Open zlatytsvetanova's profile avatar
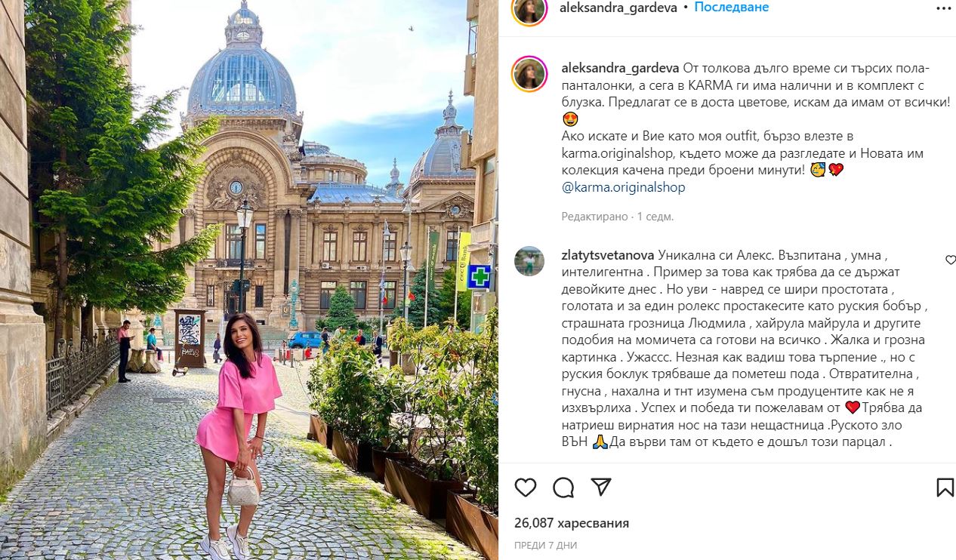956x560 pixels. click(529, 261)
